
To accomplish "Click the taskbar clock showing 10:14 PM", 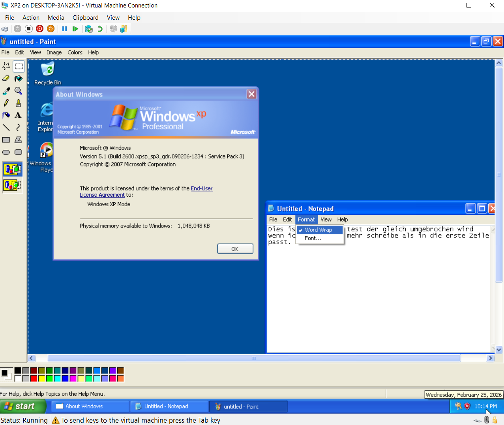I will pos(485,406).
